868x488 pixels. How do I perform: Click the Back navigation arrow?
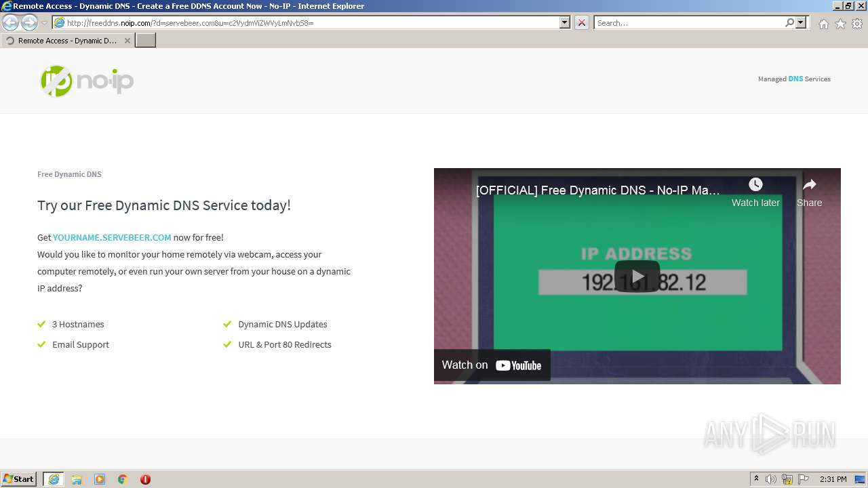pyautogui.click(x=11, y=22)
